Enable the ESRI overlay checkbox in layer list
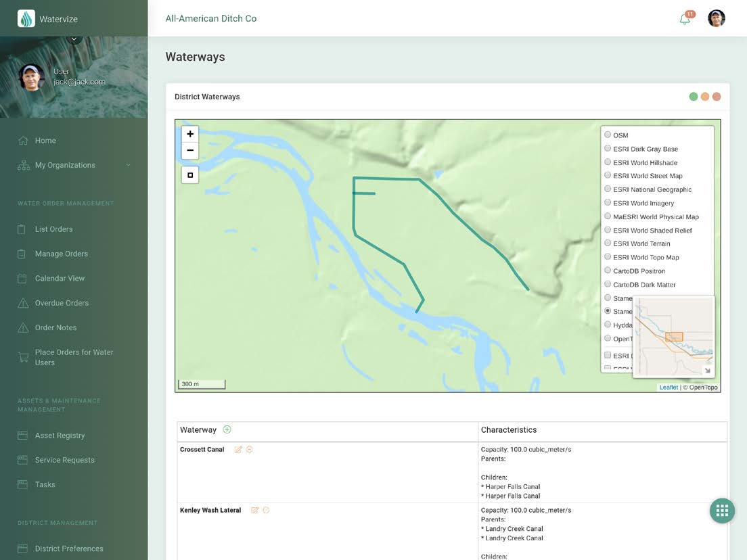The width and height of the screenshot is (747, 560). tap(607, 354)
